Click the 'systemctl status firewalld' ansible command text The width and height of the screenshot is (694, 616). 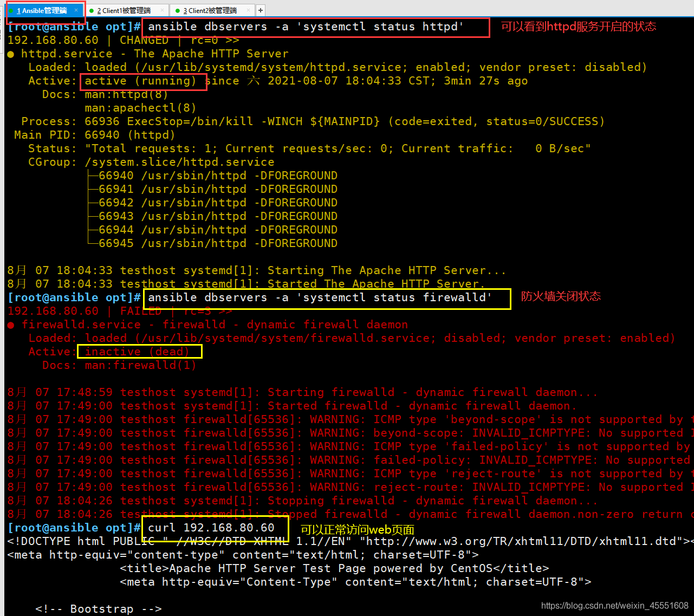point(320,297)
